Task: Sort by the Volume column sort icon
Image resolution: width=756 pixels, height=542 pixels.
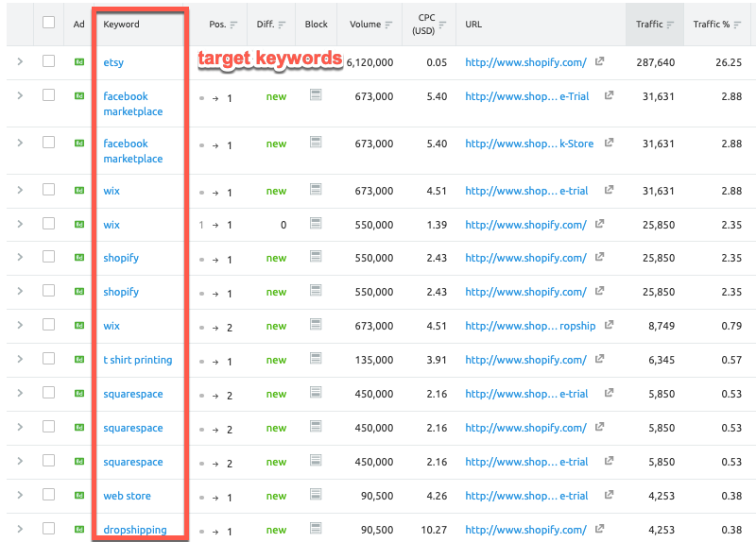Action: click(x=388, y=25)
